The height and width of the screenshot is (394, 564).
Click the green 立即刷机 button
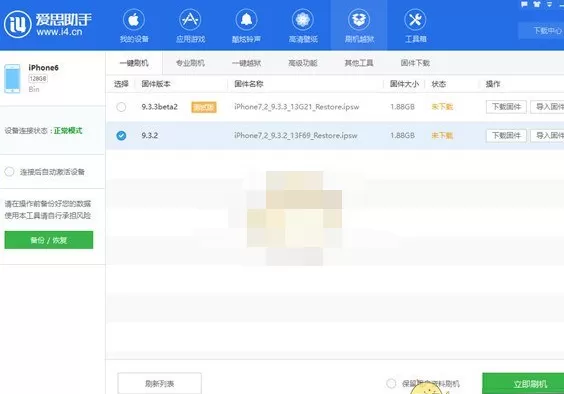523,384
